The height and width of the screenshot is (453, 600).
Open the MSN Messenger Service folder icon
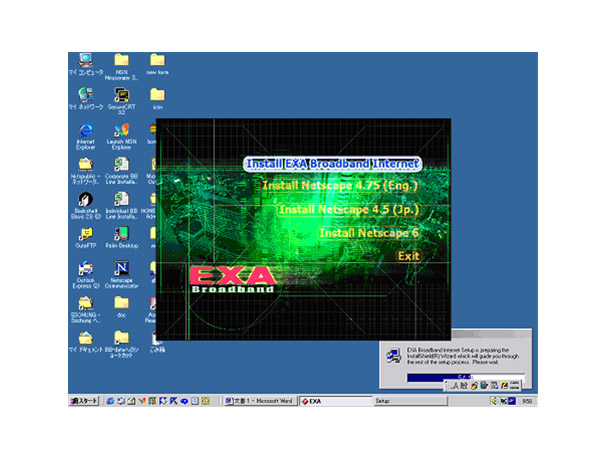[x=121, y=60]
